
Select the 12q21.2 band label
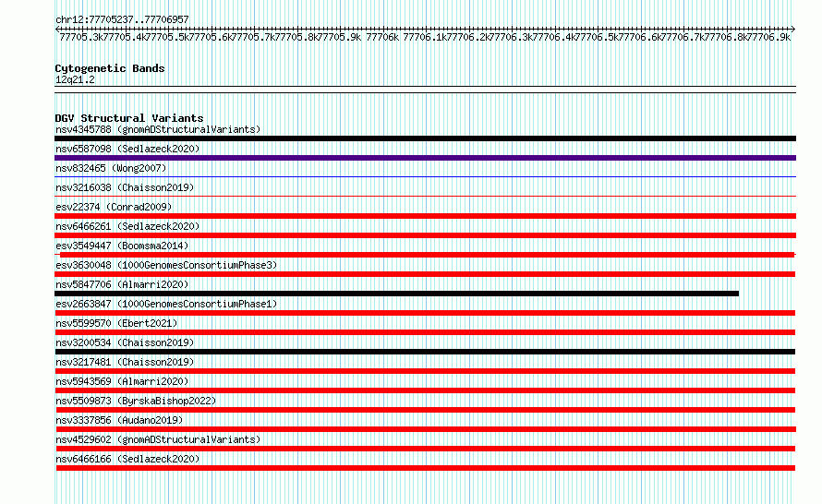75,79
